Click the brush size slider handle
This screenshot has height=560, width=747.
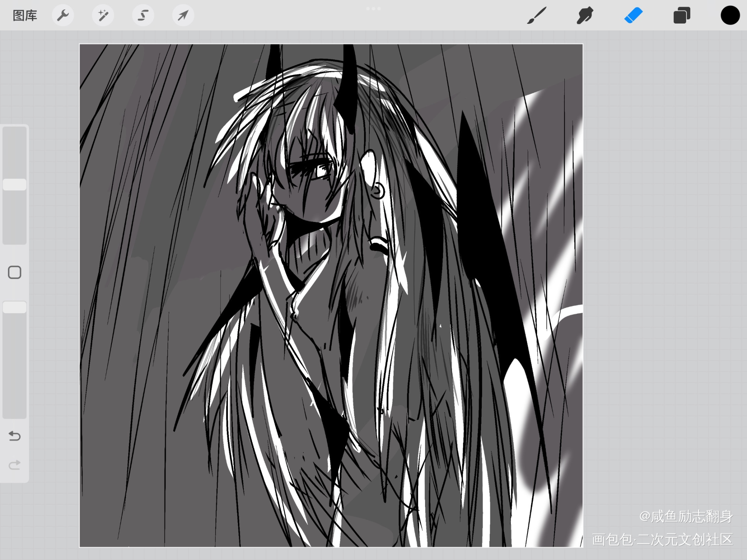click(x=15, y=185)
